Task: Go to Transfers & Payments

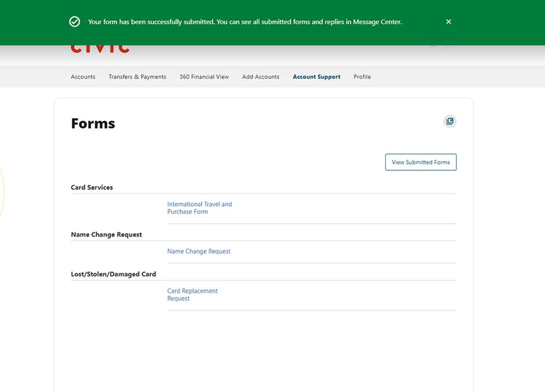Action: (x=137, y=77)
